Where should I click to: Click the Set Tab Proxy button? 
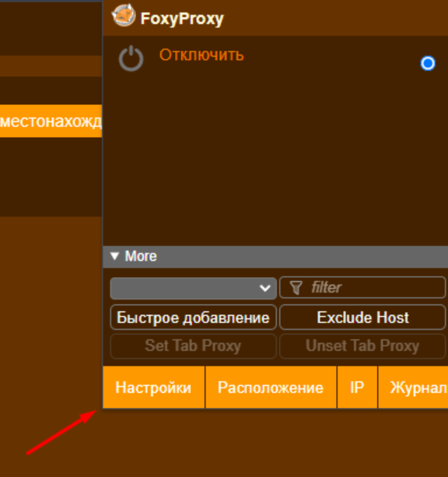(x=194, y=346)
